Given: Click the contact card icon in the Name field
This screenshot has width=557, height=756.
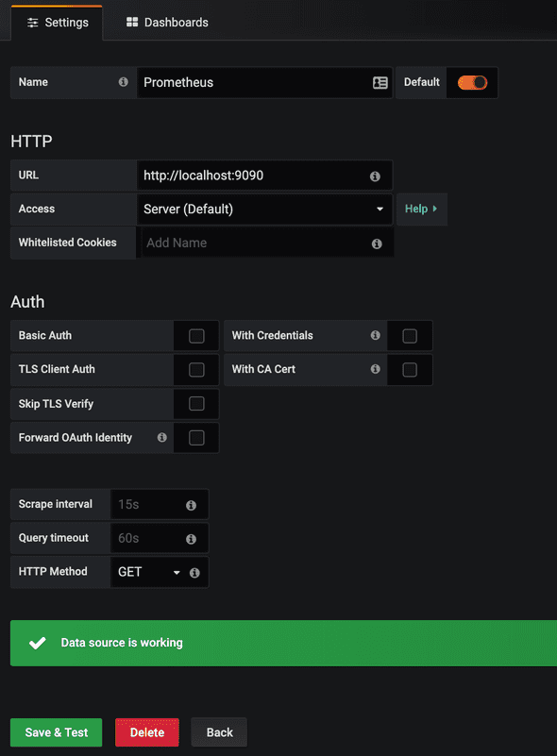Looking at the screenshot, I should click(x=380, y=82).
